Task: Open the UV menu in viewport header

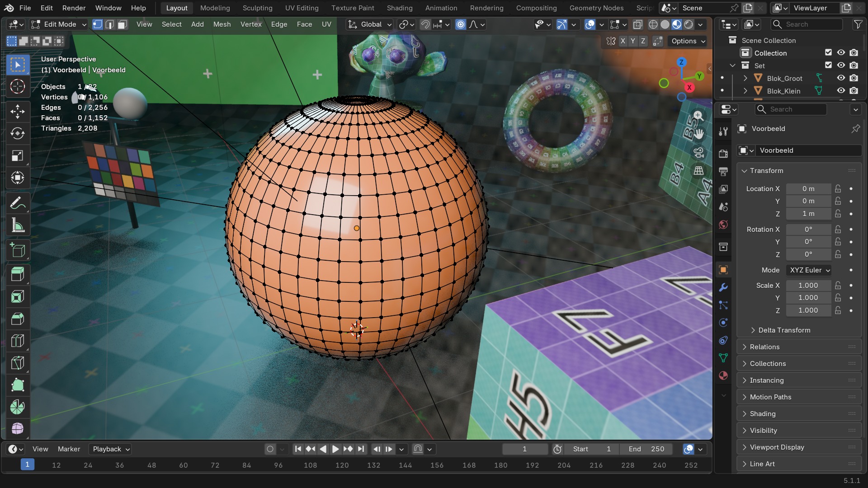Action: click(326, 24)
